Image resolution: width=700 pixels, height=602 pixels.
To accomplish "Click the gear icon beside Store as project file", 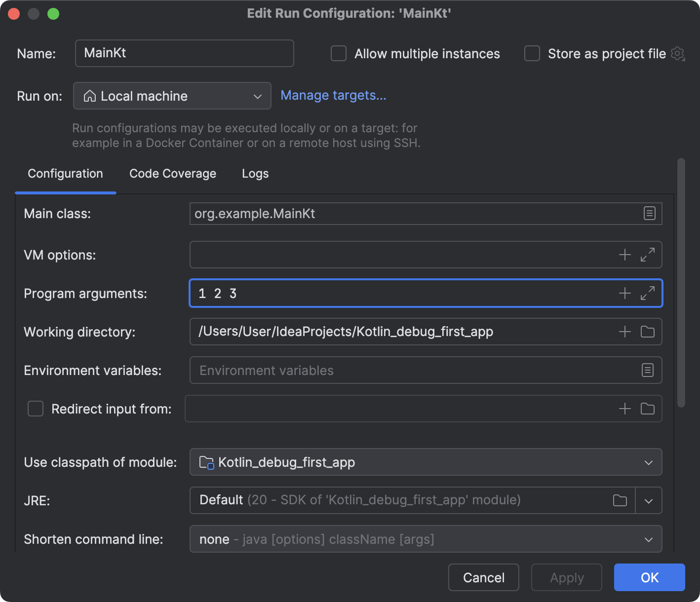I will [x=678, y=54].
